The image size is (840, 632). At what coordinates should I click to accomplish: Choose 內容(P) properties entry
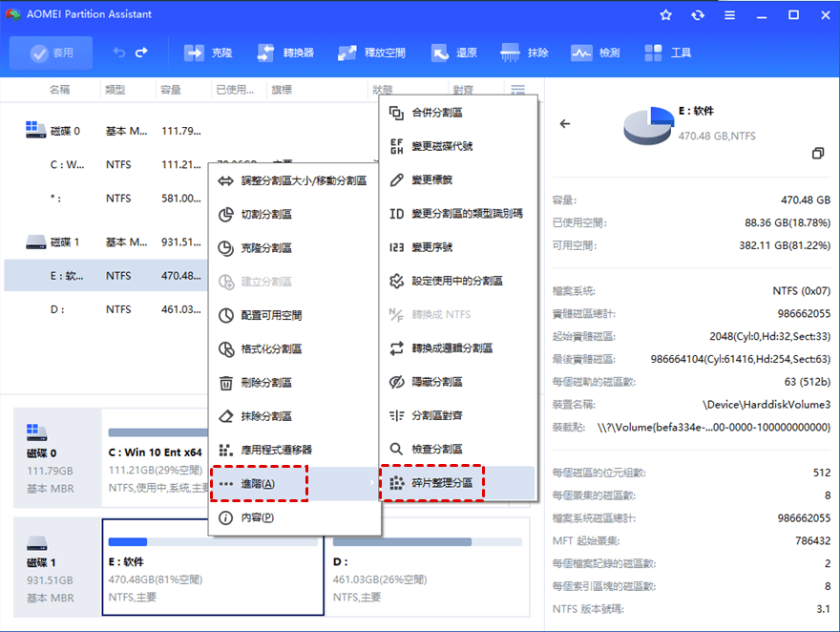point(294,518)
